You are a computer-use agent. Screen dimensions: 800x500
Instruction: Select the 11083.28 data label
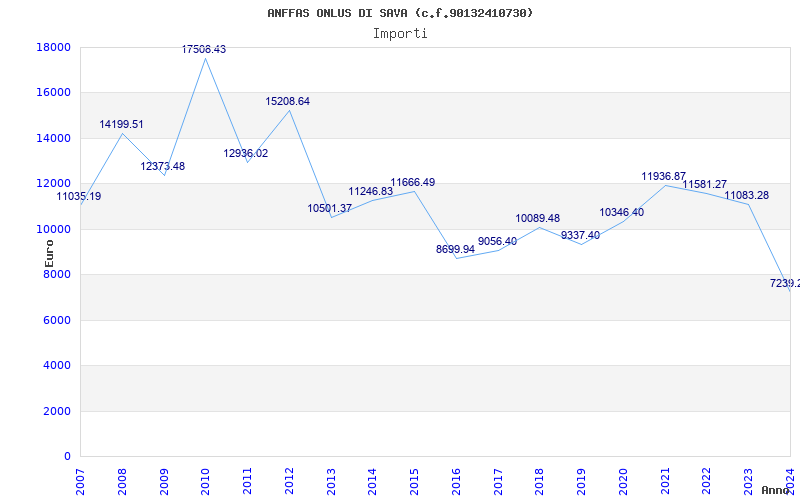pyautogui.click(x=746, y=195)
